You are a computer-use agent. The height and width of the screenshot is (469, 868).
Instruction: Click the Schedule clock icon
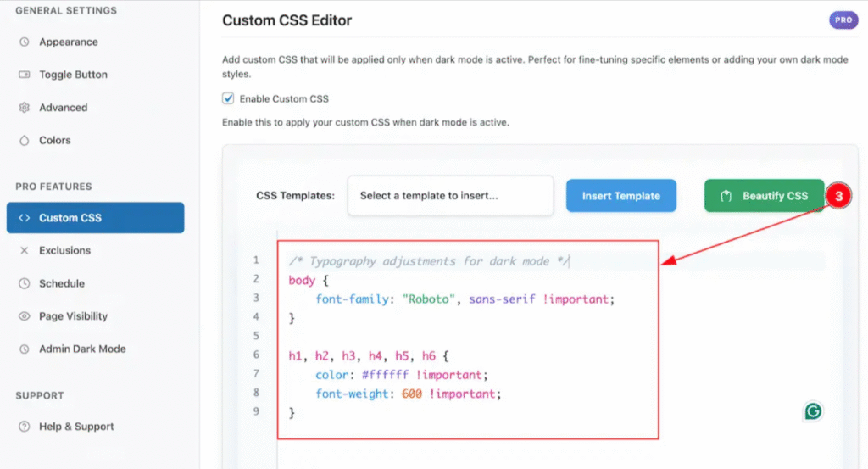coord(25,283)
